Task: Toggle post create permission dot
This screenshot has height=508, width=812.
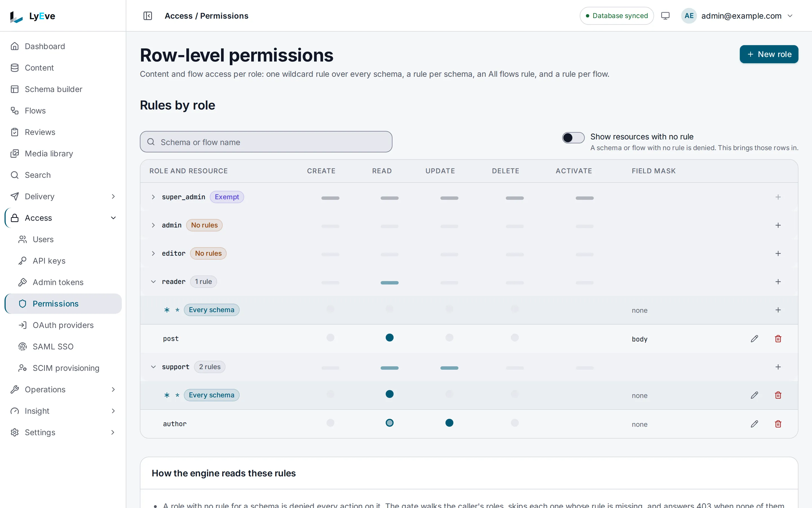Action: 330,337
